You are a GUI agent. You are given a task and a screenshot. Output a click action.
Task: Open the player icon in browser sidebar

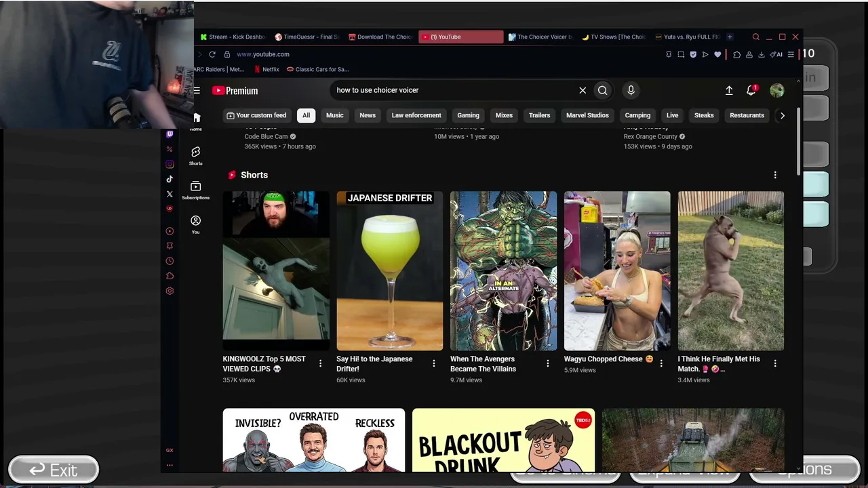click(x=170, y=231)
